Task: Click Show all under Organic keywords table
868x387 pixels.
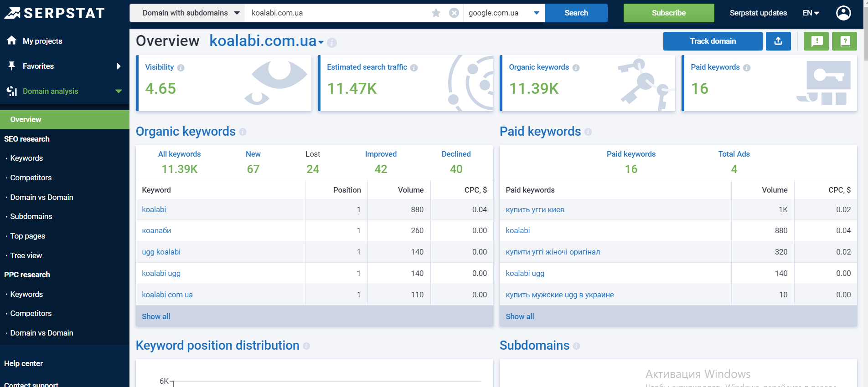Action: pos(156,316)
